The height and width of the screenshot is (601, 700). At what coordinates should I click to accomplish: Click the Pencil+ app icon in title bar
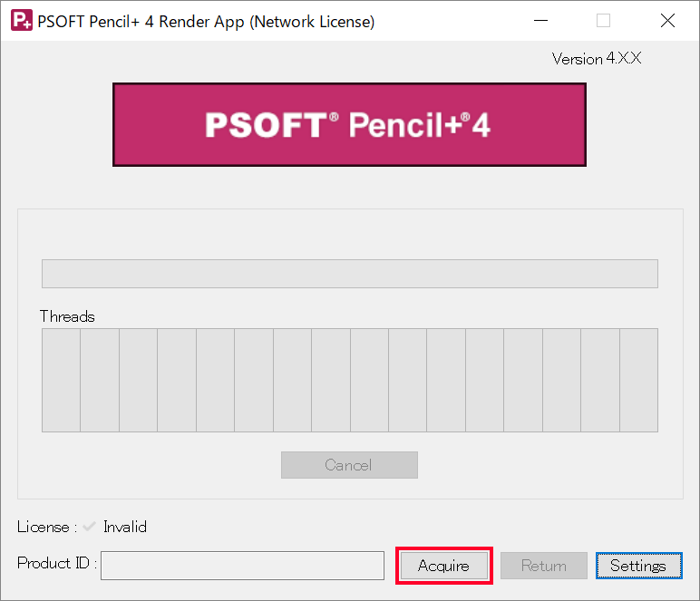point(22,21)
